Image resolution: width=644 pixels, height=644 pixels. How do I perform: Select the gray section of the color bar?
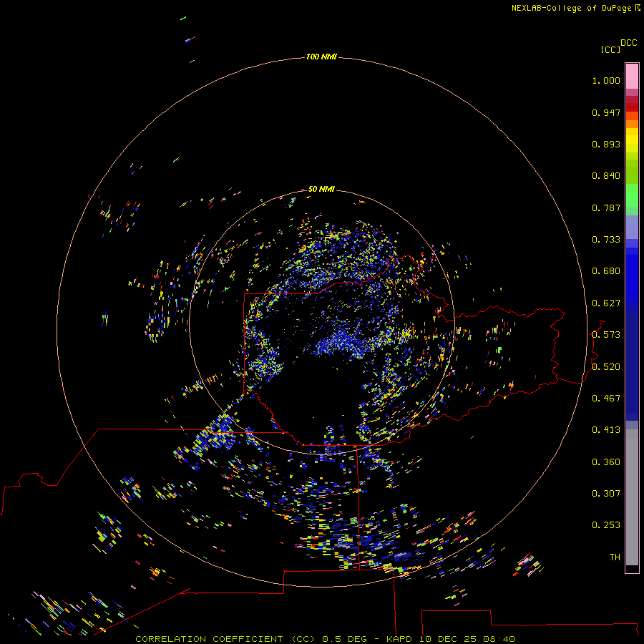tap(631, 494)
